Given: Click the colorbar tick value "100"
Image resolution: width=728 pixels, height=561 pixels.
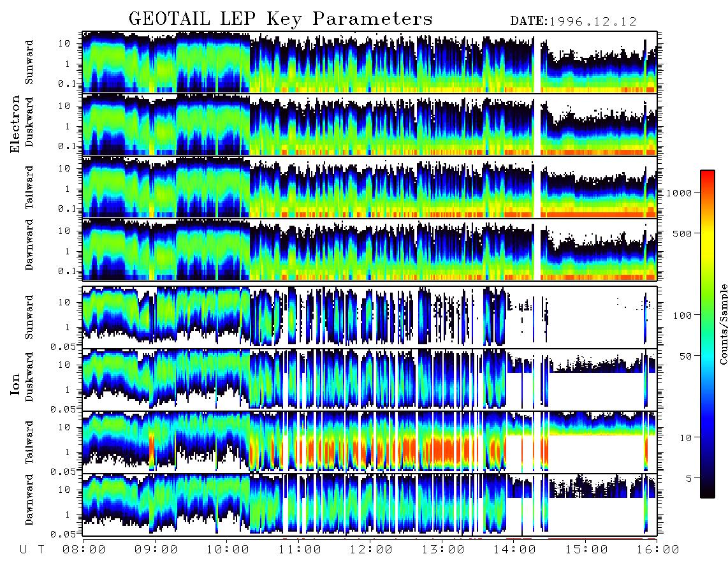Looking at the screenshot, I should click(x=683, y=316).
